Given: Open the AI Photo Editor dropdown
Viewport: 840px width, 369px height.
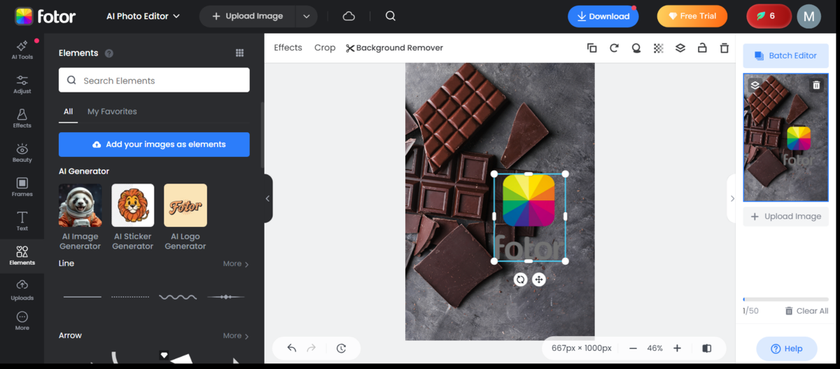Looking at the screenshot, I should 143,16.
